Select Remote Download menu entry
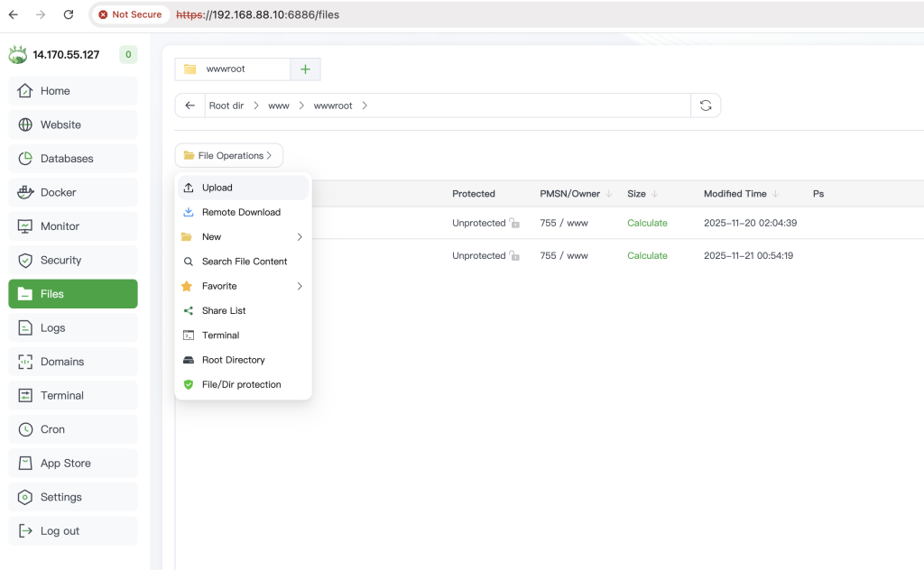 (241, 213)
